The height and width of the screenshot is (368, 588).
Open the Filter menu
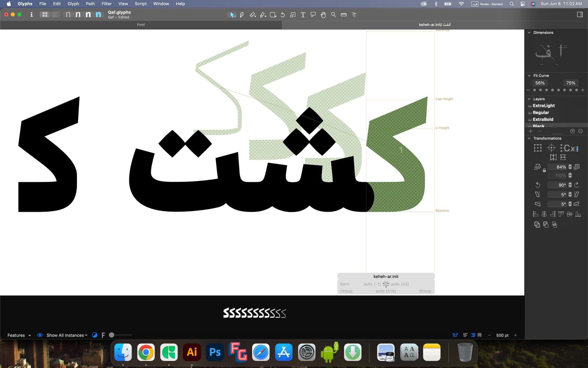(x=106, y=4)
